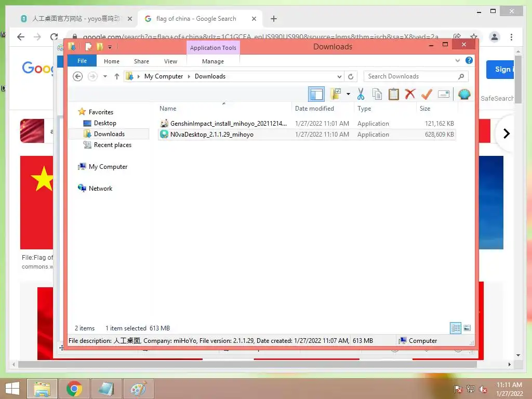Switch to details view icon in status bar
This screenshot has height=399, width=532.
pyautogui.click(x=456, y=328)
